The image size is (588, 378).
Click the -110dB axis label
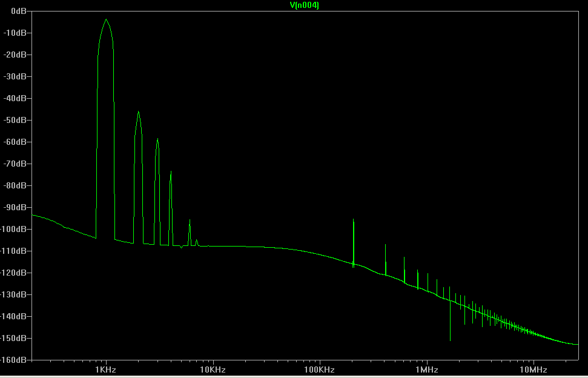tap(13, 251)
